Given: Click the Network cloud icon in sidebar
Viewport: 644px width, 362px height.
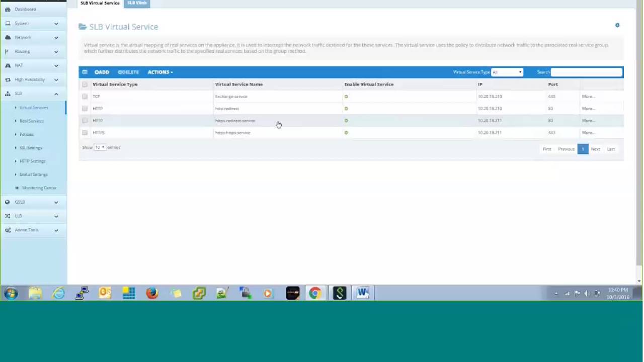Looking at the screenshot, I should 8,37.
